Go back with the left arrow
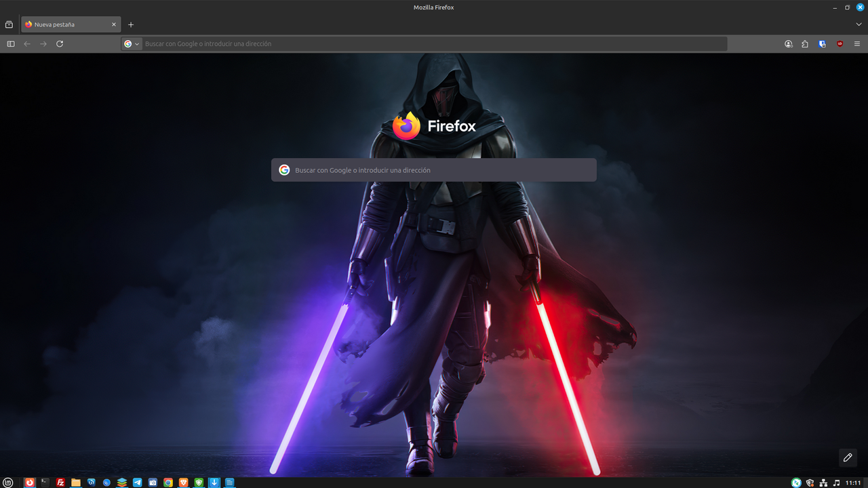Viewport: 868px width, 488px height. 27,43
